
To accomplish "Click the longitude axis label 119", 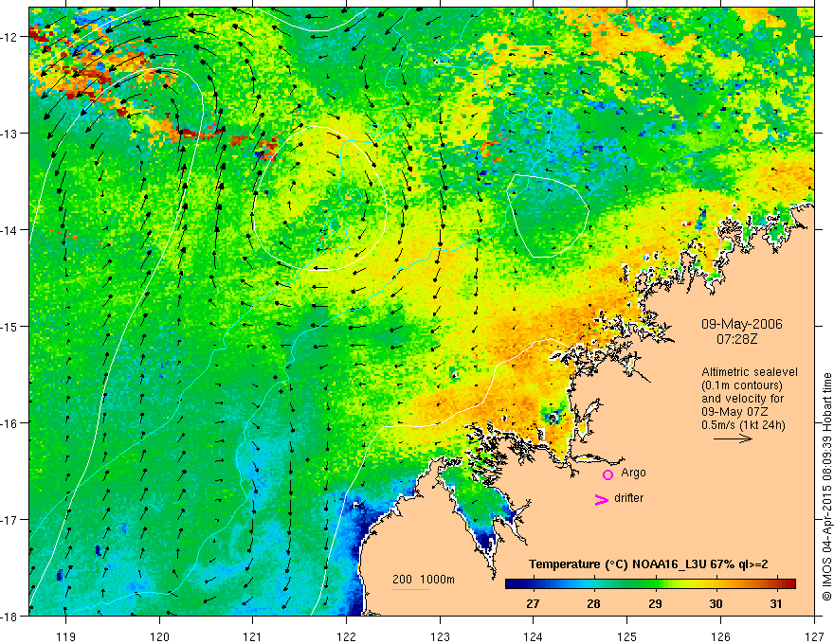I will tap(66, 636).
